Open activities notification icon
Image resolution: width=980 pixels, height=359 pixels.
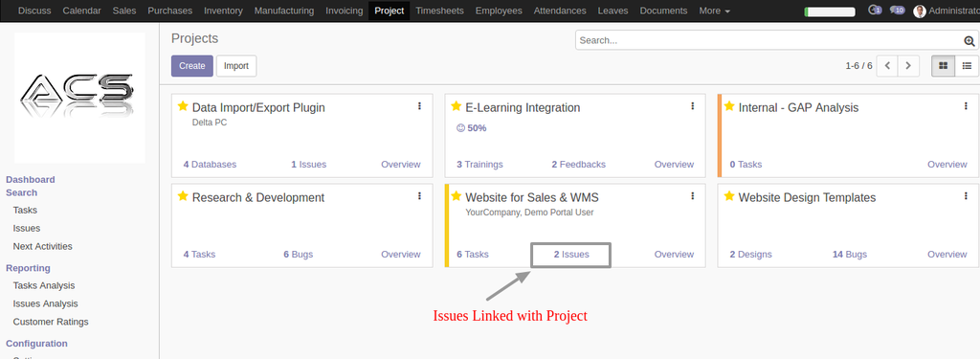[x=875, y=11]
